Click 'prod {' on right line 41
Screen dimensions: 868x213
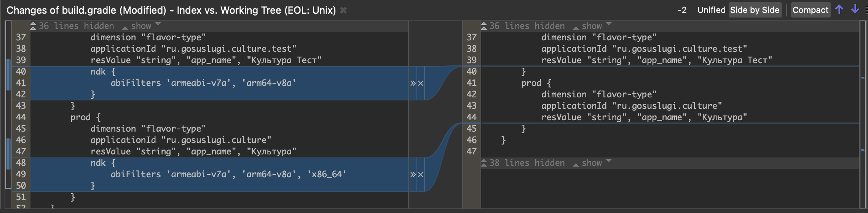tap(536, 83)
